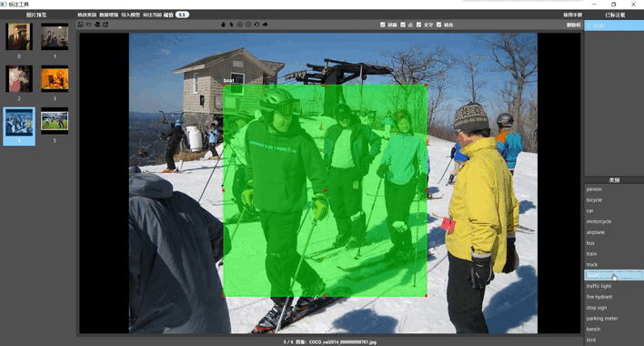Toggle the 点 (points) checkbox
The image size is (644, 346).
coord(403,25)
